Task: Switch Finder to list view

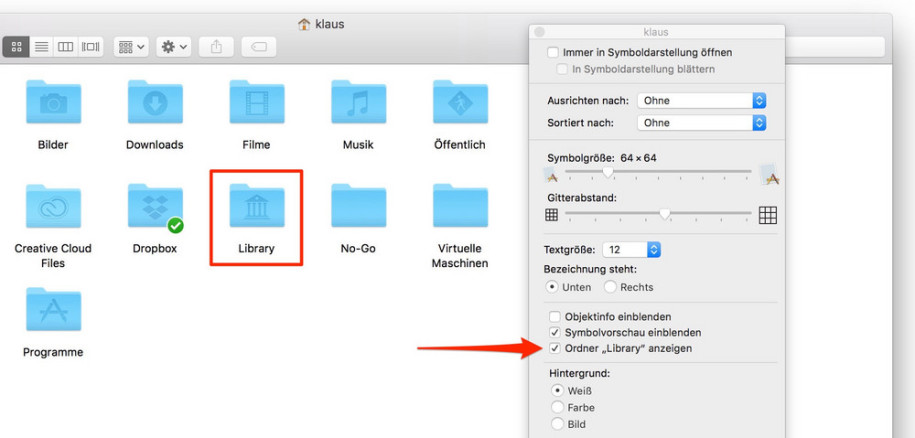Action: click(x=41, y=47)
